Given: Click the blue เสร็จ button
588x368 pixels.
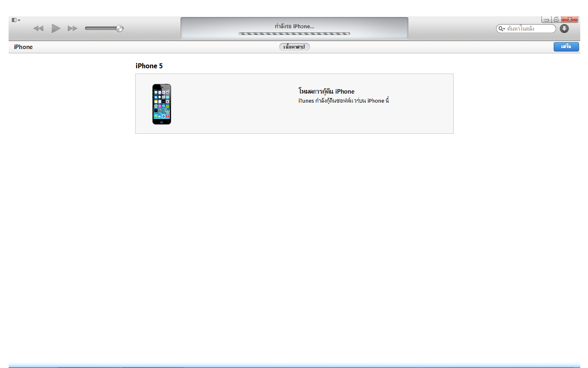Looking at the screenshot, I should point(566,47).
